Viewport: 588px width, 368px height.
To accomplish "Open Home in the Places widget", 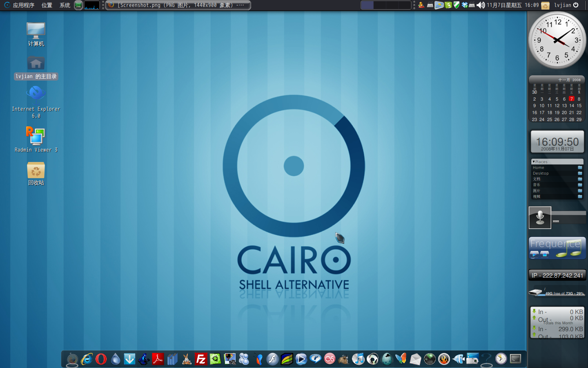I will point(557,168).
